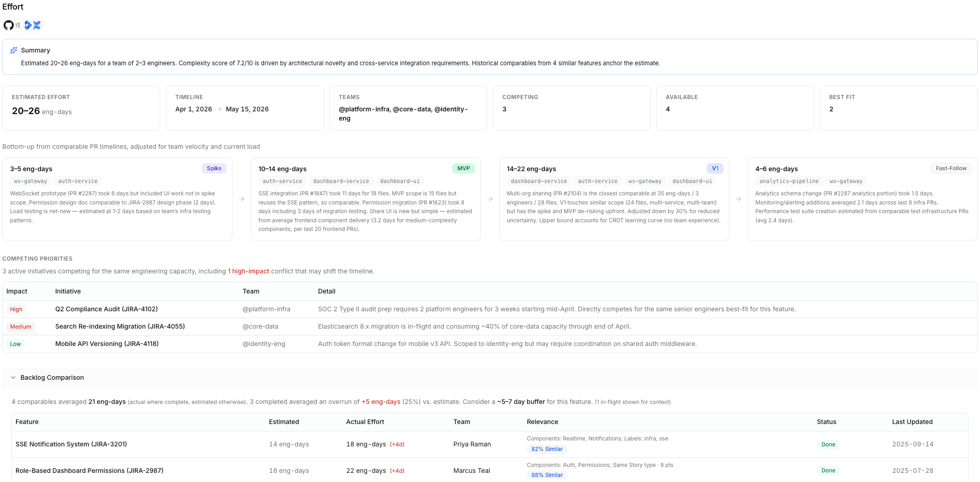This screenshot has width=980, height=482.
Task: Click the auth-service tag in the V1 card
Action: [597, 181]
